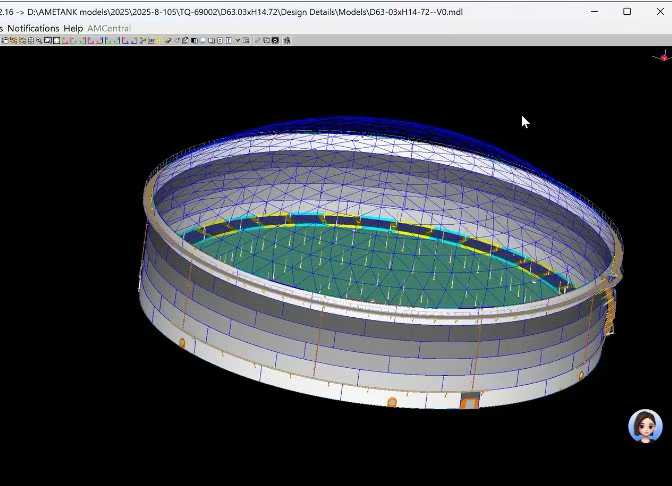Open the cartoon avatar assistant button
Screen dimensions: 672x486
645,426
